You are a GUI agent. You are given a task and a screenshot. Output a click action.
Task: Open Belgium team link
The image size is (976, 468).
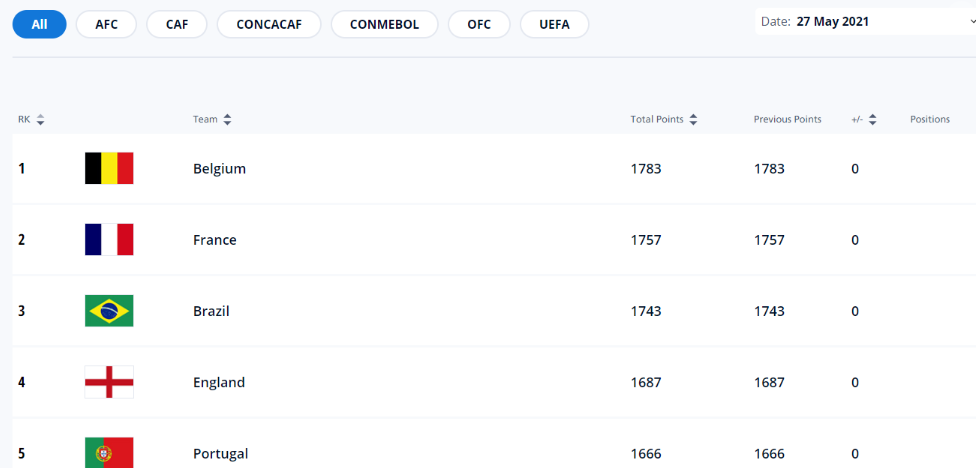coord(219,169)
